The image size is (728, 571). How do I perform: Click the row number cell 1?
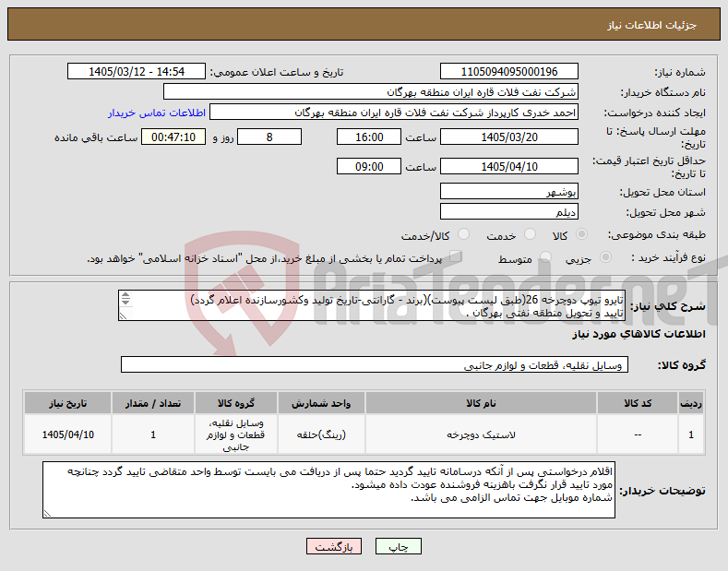coord(691,435)
